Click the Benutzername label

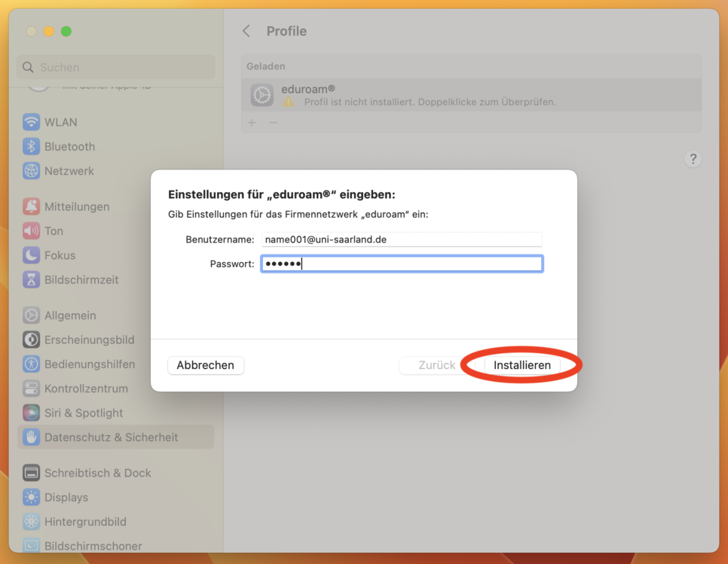point(220,239)
